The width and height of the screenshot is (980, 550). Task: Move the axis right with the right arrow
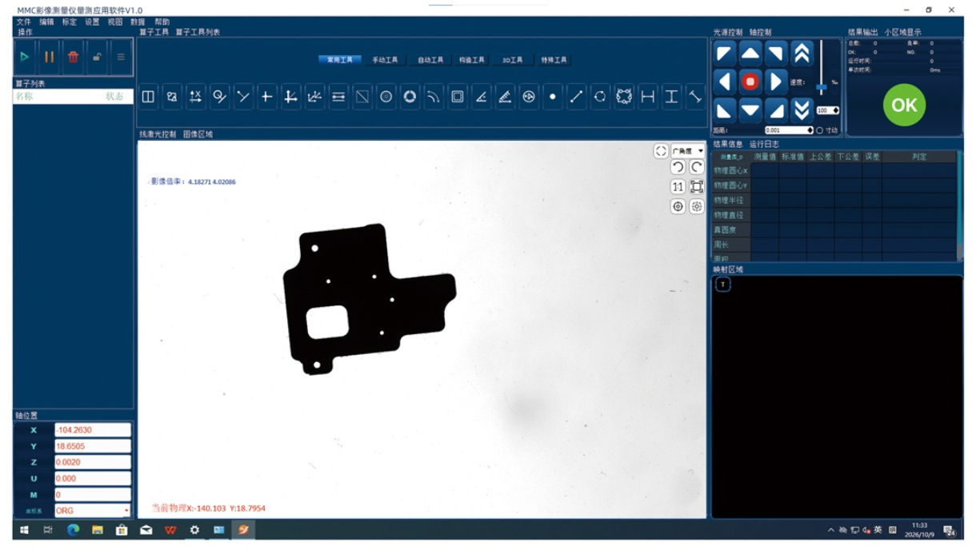click(x=776, y=82)
